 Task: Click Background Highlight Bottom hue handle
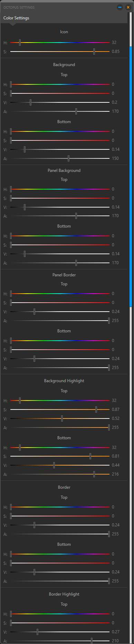[20, 448]
